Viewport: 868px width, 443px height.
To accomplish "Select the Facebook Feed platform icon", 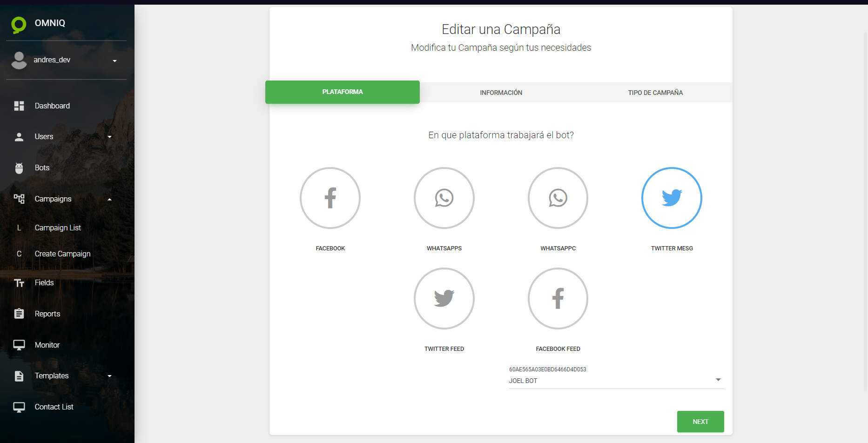I will [x=558, y=299].
